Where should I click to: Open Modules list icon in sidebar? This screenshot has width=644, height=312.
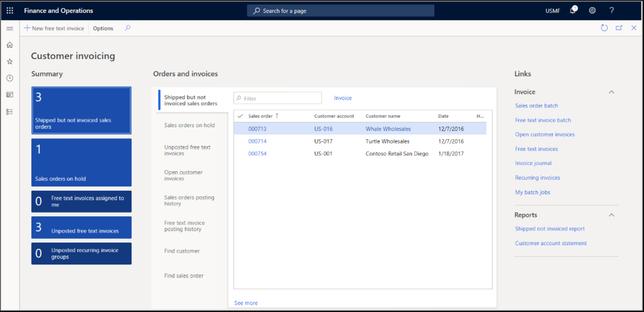pyautogui.click(x=10, y=112)
